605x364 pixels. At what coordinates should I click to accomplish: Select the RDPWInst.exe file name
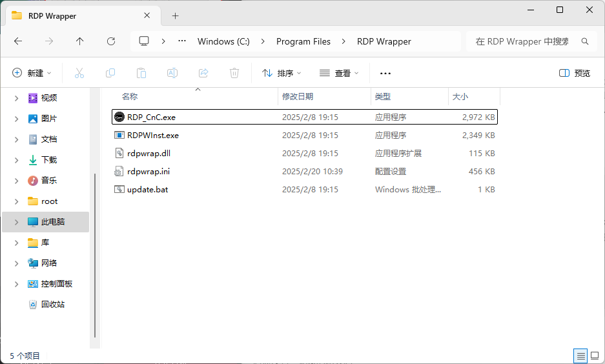tap(153, 136)
